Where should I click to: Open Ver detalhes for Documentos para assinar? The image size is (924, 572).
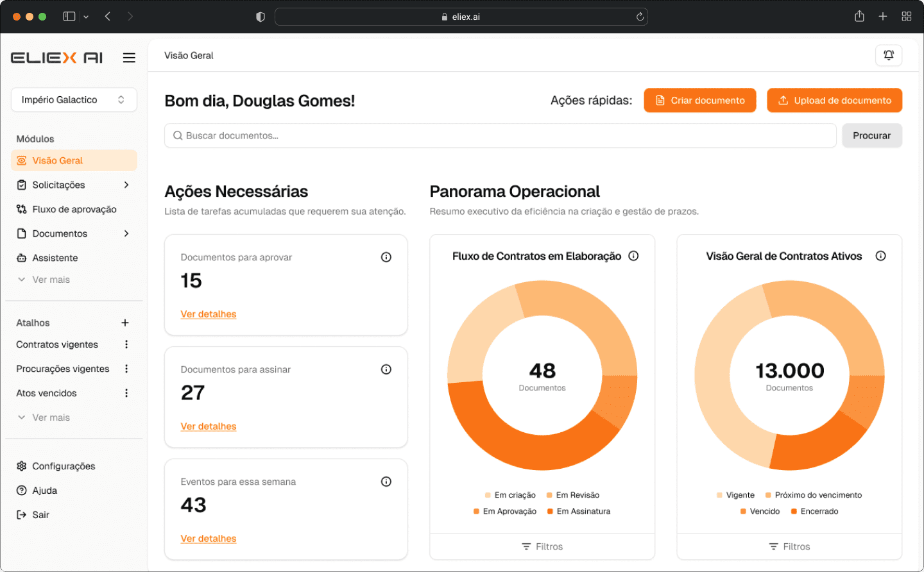208,426
